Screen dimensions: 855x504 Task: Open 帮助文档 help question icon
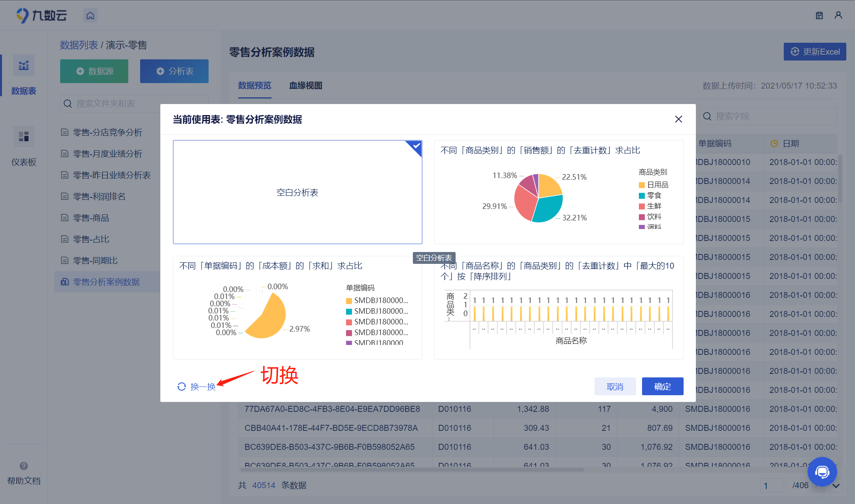coord(24,466)
